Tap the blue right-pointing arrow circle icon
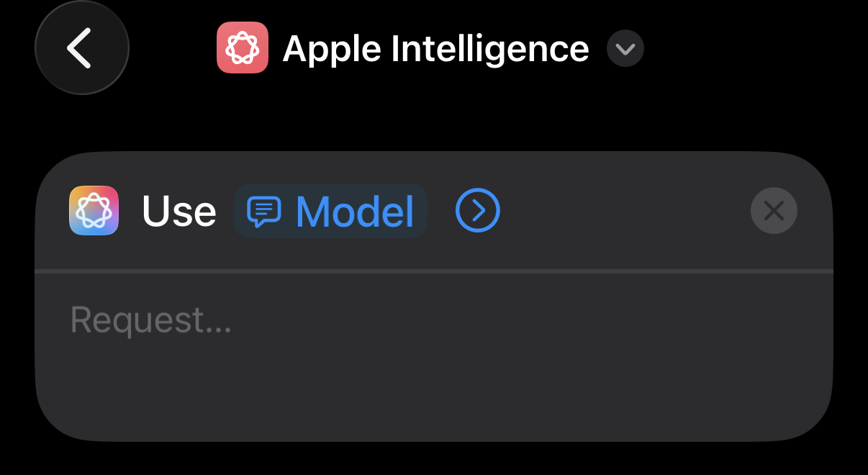Screen dimensions: 868x475 click(478, 211)
